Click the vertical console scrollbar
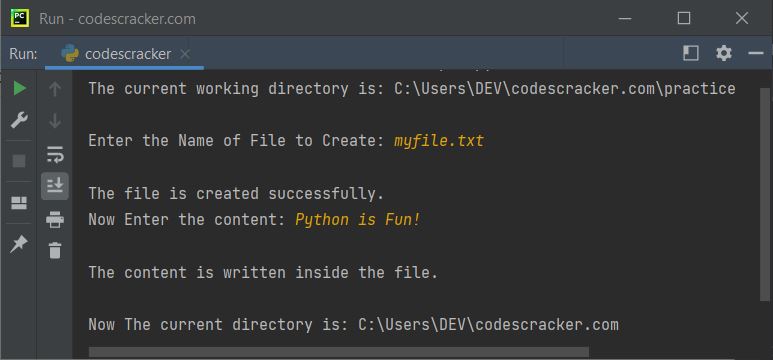Screen dimensions: 773x360 (x=765, y=194)
